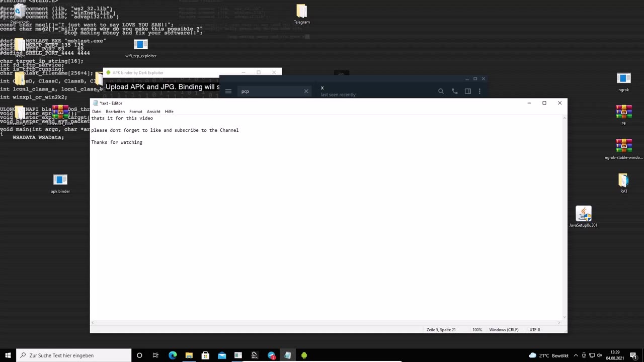Open Task View from the taskbar

(x=155, y=355)
